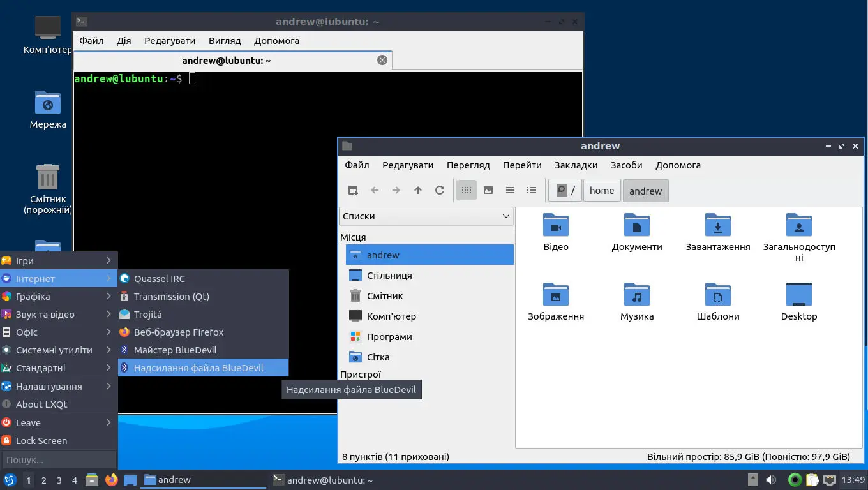Screen dimensions: 868x490
Task: Switch the file manager to detailed list view
Action: (532, 190)
